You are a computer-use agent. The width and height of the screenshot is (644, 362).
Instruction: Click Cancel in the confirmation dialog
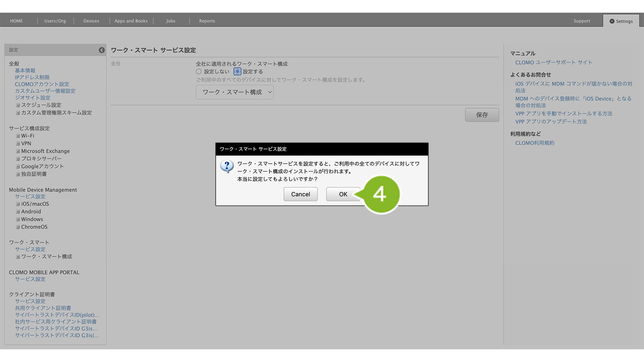click(x=300, y=194)
